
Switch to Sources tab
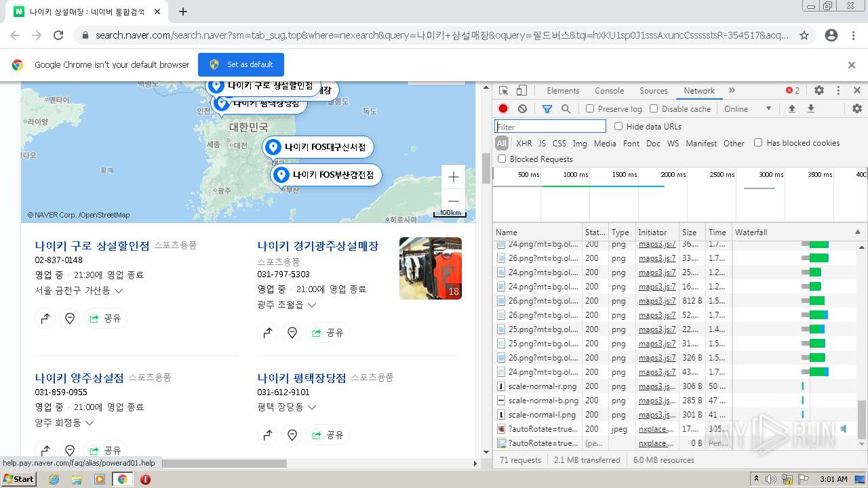pyautogui.click(x=654, y=90)
